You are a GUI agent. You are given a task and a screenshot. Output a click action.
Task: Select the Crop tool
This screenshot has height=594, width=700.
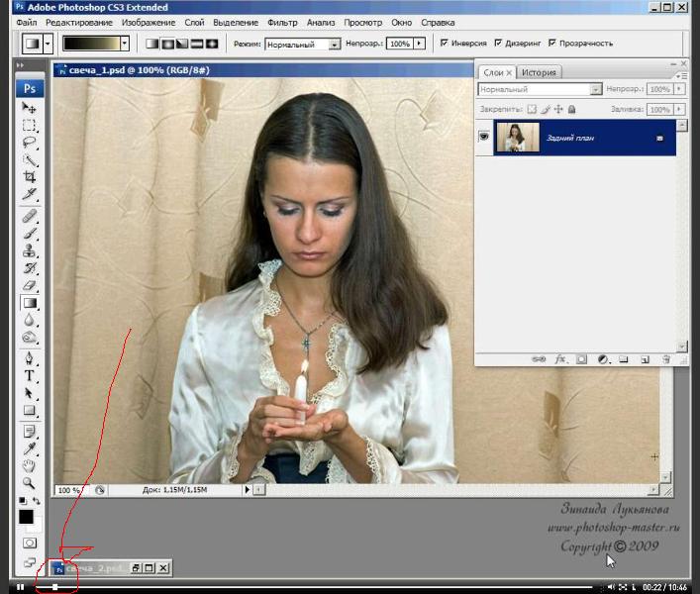pyautogui.click(x=29, y=177)
